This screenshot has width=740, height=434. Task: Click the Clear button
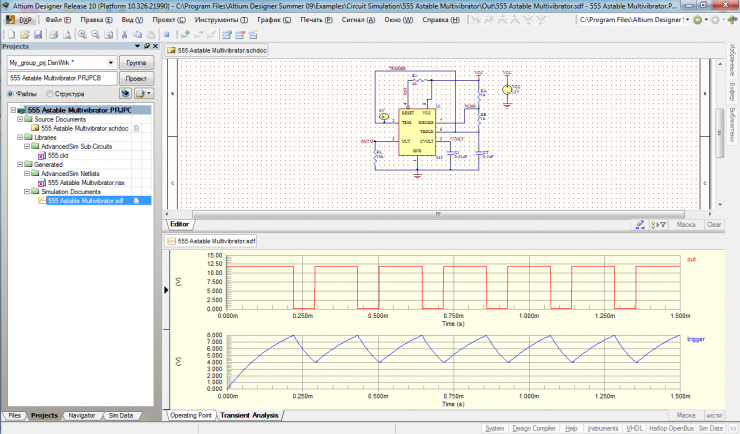[x=714, y=225]
